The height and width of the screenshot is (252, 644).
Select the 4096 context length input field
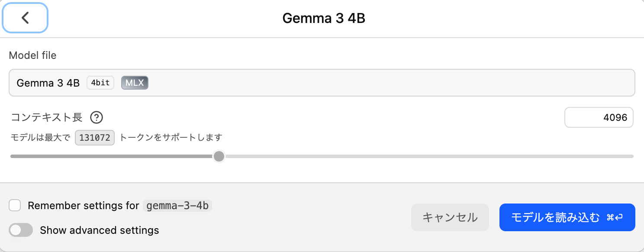(x=599, y=117)
